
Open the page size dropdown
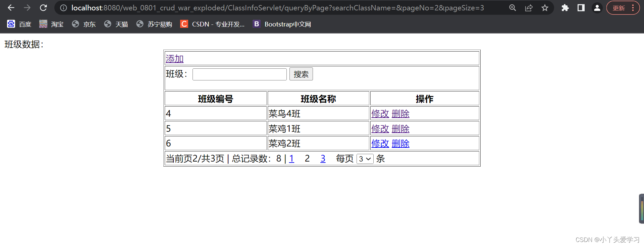[x=365, y=159]
